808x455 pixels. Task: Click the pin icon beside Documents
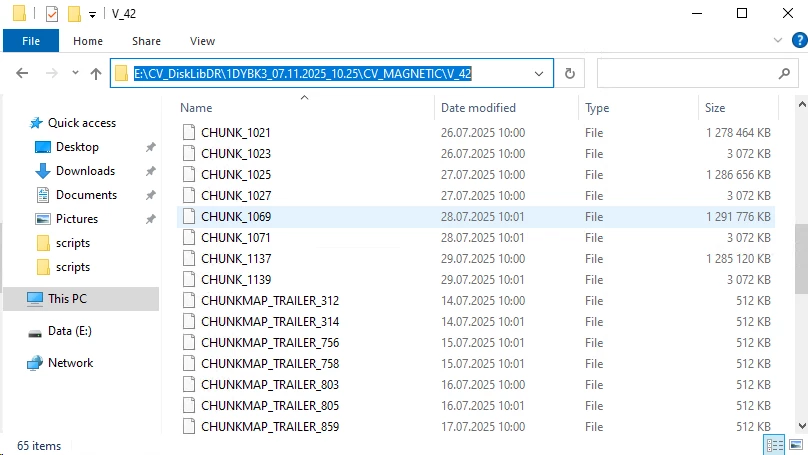point(150,195)
